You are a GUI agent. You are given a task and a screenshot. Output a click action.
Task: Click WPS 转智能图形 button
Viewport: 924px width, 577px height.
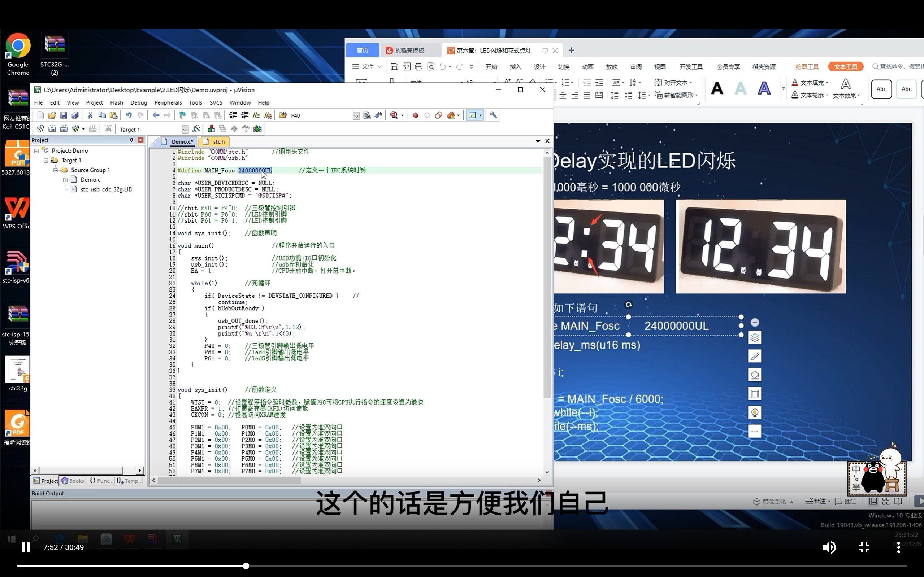click(676, 95)
